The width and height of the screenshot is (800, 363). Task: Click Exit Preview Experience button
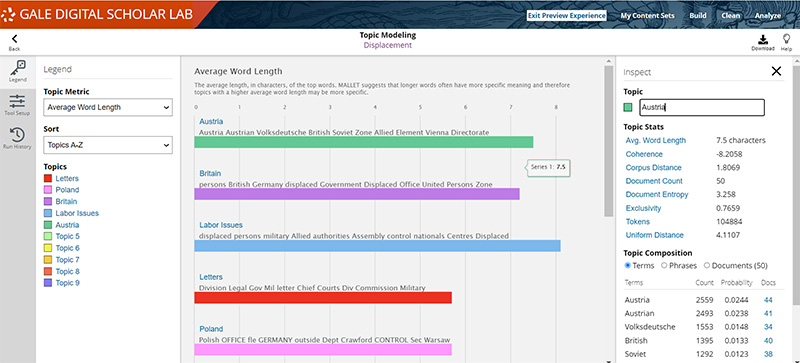566,15
